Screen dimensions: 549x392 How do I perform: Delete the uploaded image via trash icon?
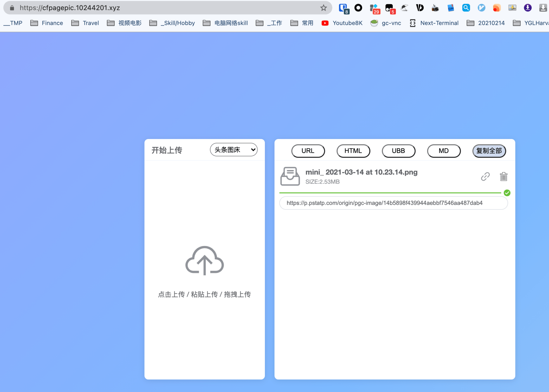pyautogui.click(x=503, y=176)
